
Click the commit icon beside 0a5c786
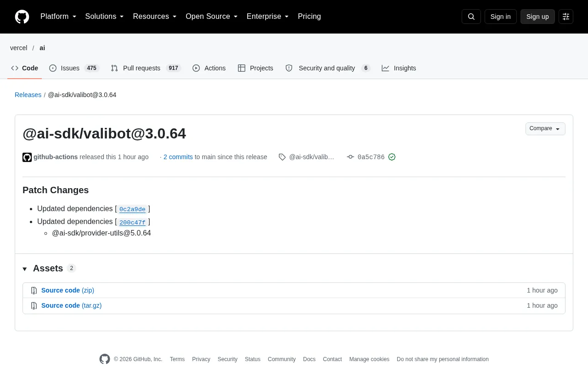click(x=351, y=157)
